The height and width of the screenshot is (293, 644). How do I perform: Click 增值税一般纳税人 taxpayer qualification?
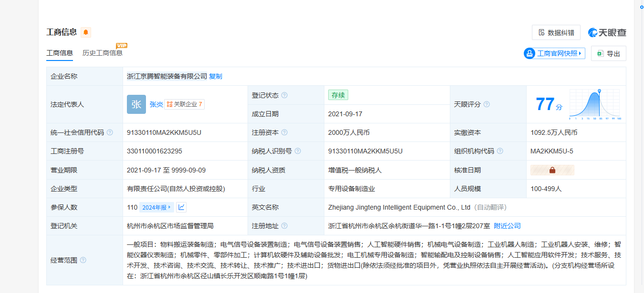(355, 170)
